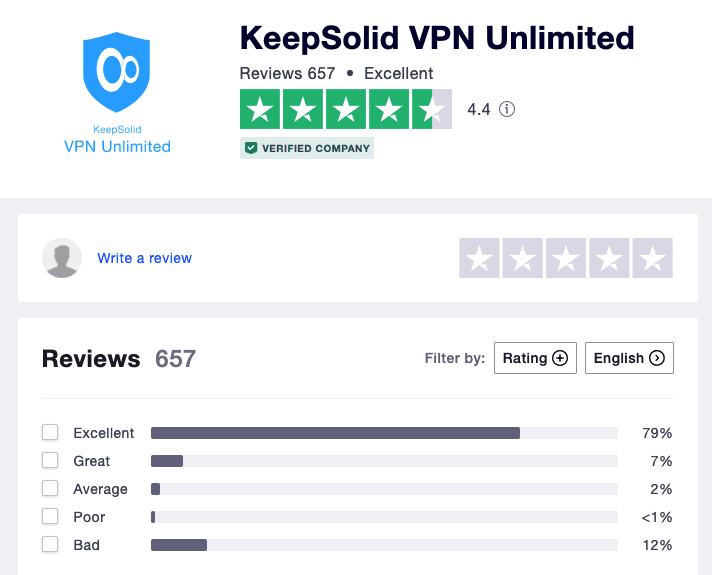Open the Write a review link

(144, 258)
